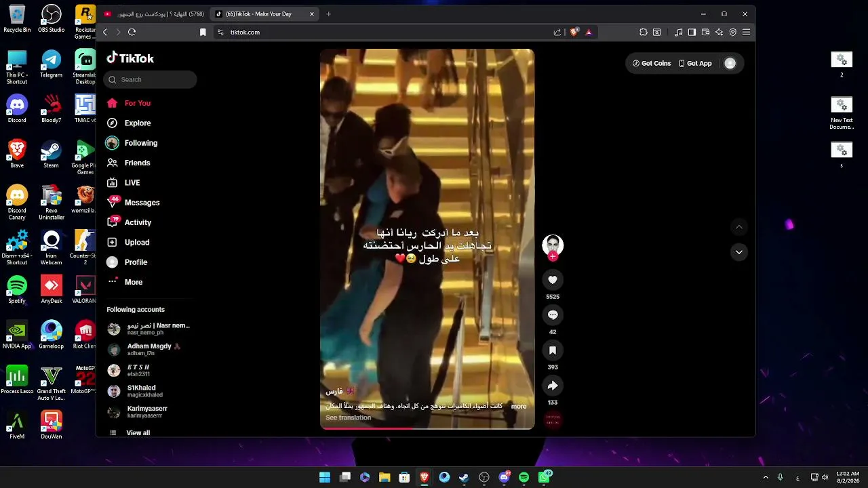Open S1Khaled's account

136,391
